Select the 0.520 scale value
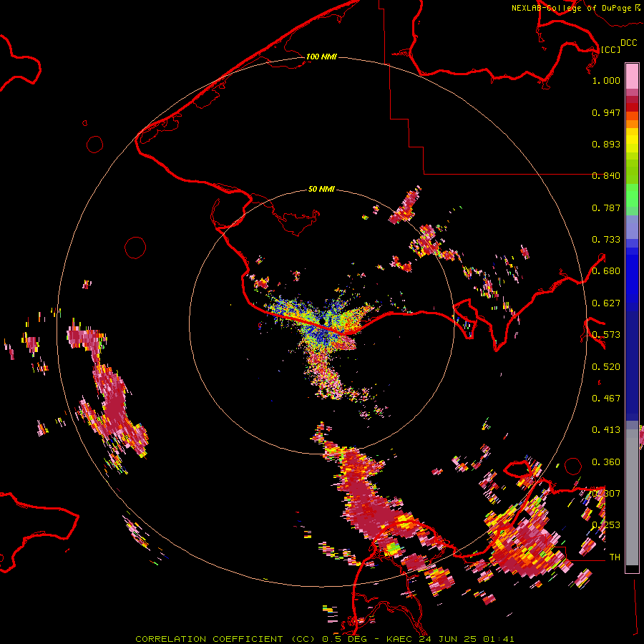This screenshot has height=644, width=644. [x=606, y=367]
